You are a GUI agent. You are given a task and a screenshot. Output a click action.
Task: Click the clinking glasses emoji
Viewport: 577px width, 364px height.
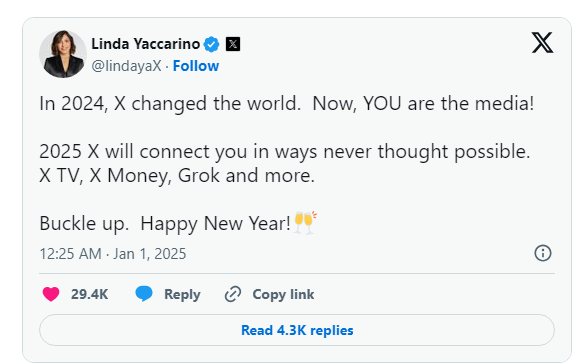click(305, 223)
